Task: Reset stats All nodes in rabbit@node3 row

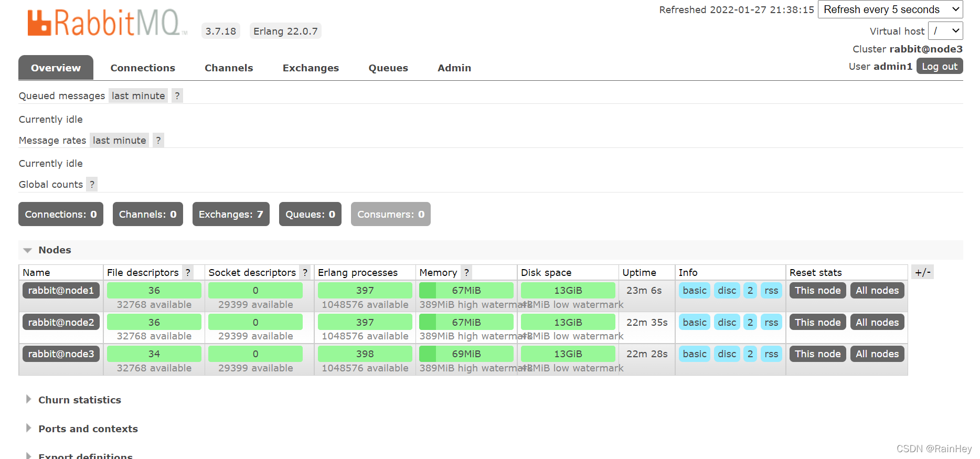Action: (877, 354)
